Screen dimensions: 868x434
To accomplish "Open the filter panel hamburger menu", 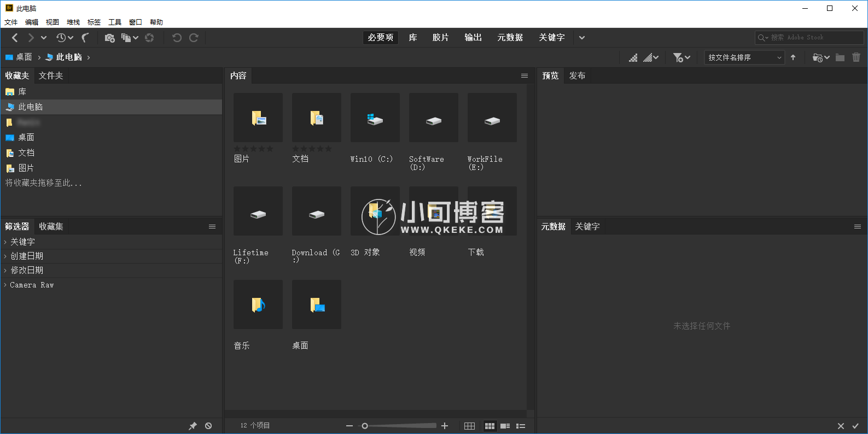I will (x=212, y=227).
